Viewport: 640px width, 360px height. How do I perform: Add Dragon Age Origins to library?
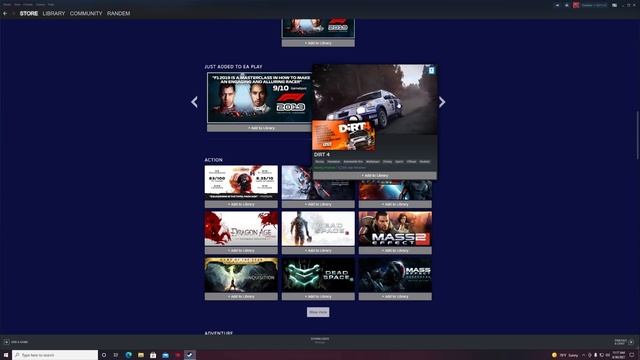[x=241, y=250]
